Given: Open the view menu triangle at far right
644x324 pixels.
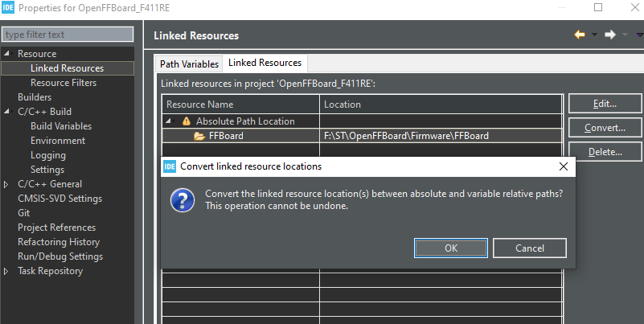Looking at the screenshot, I should click(639, 35).
